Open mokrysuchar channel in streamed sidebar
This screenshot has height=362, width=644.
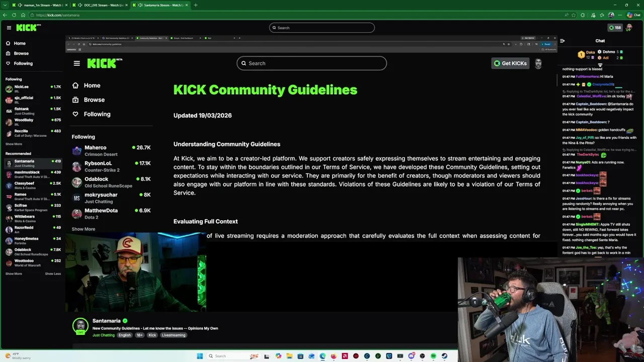tap(111, 198)
